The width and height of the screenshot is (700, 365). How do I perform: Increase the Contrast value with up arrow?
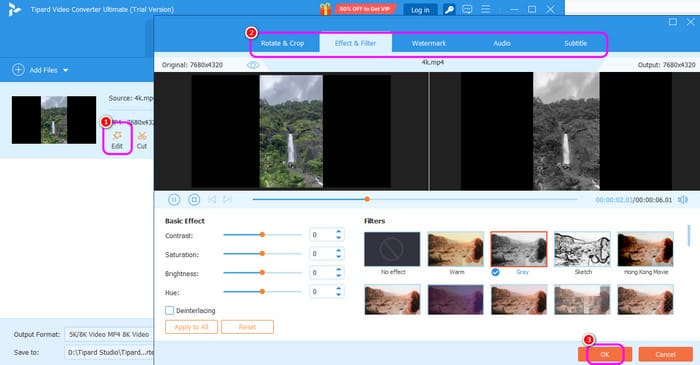[338, 232]
